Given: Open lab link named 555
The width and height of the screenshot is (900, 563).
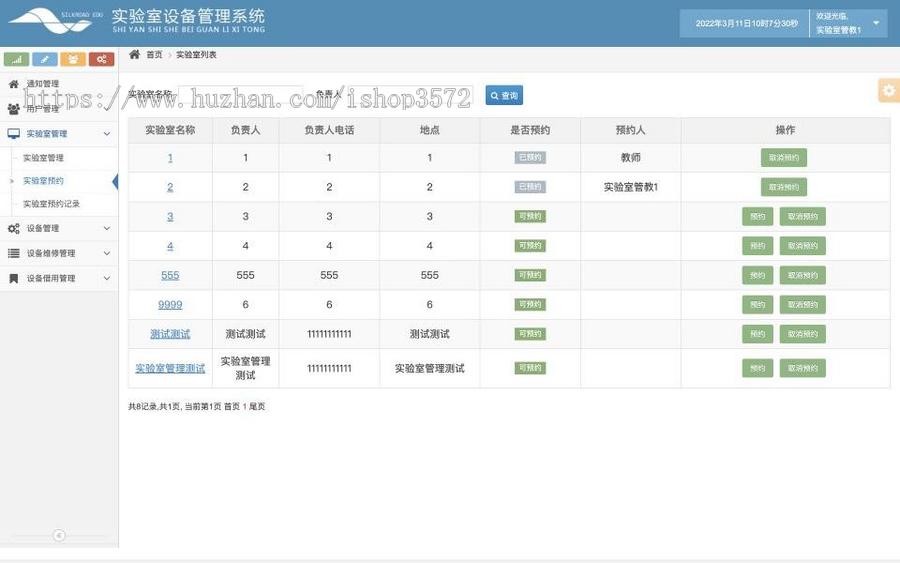Looking at the screenshot, I should tap(170, 275).
